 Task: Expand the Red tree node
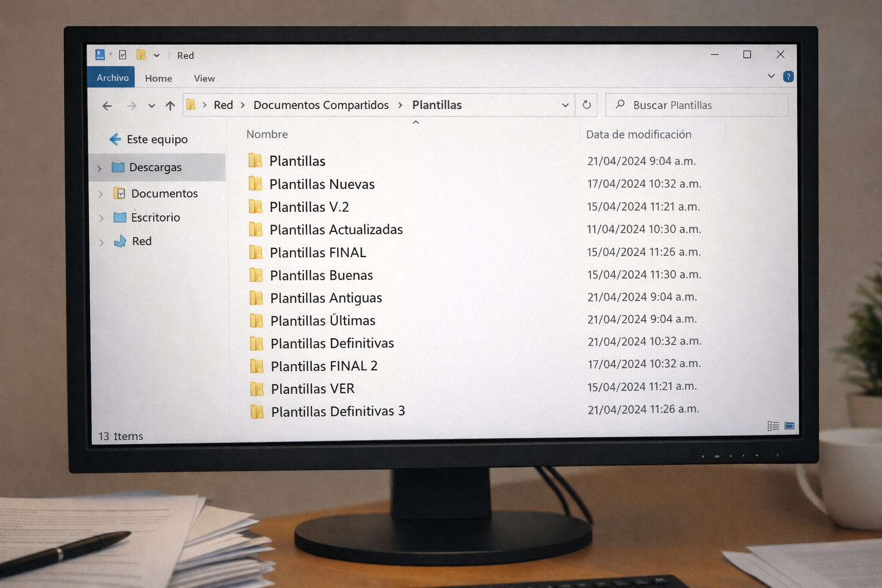(x=102, y=242)
